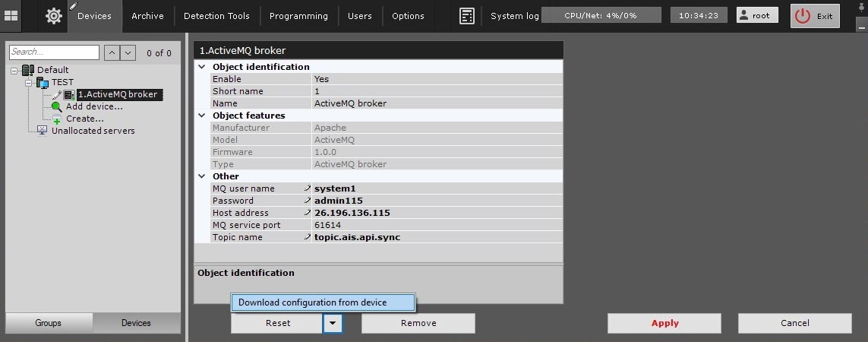868x342 pixels.
Task: Collapse the Other properties section
Action: pos(202,176)
